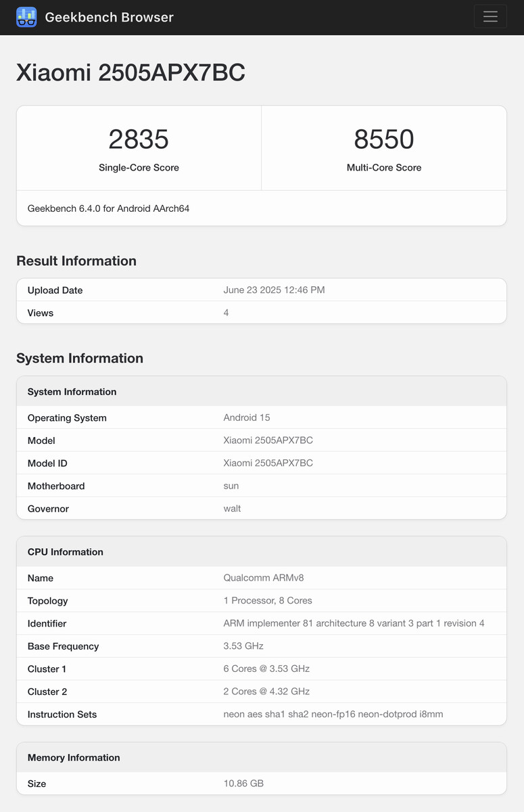Click the Governor value walt
This screenshot has width=524, height=812.
(x=232, y=509)
